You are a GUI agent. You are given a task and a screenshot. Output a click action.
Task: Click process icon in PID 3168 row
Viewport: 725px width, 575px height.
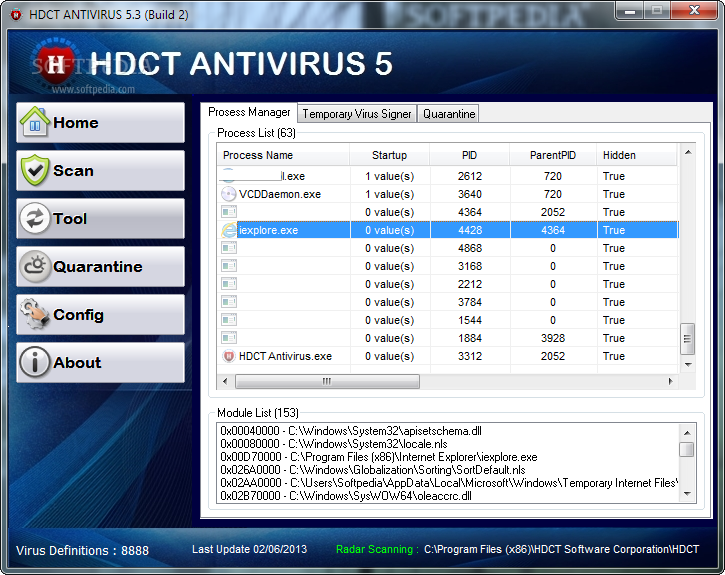228,266
